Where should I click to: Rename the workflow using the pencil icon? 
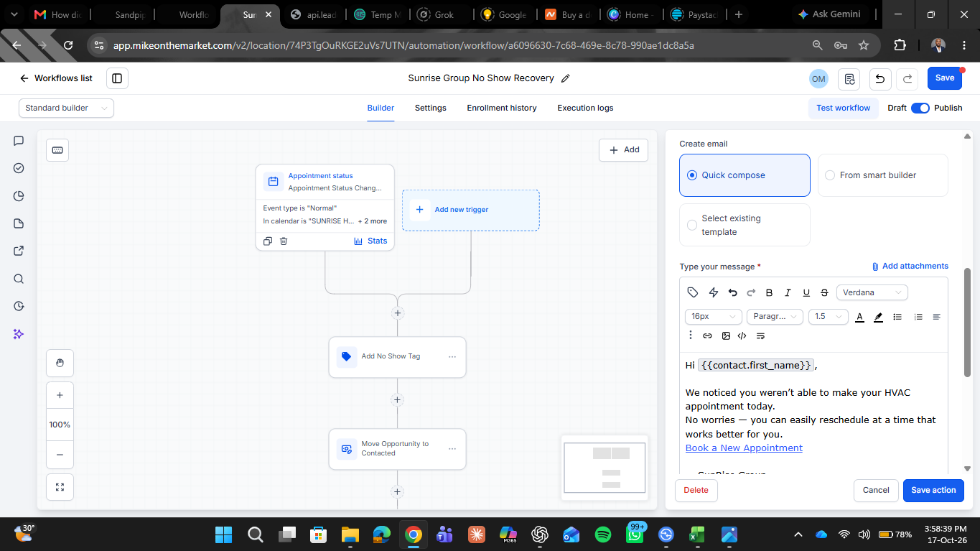(x=566, y=78)
